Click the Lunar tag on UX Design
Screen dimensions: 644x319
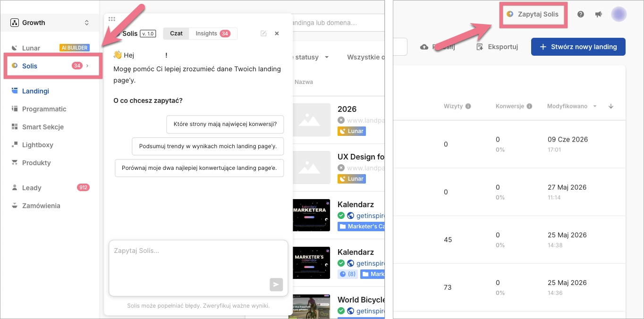[352, 179]
